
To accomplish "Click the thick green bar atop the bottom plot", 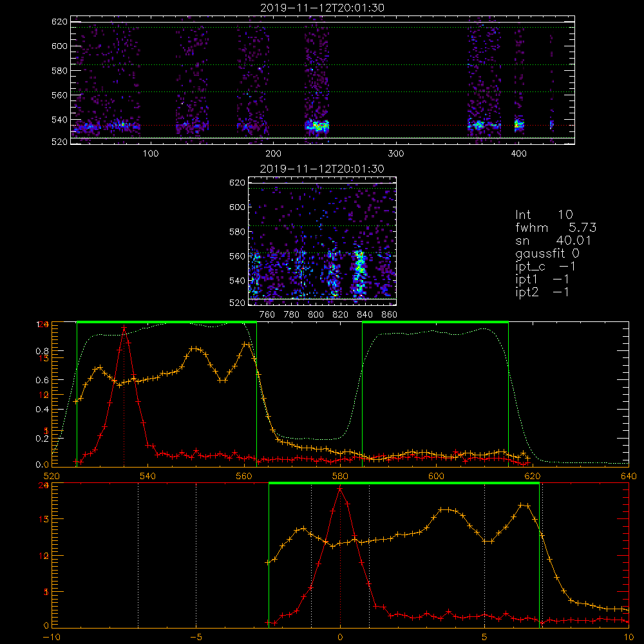I will (404, 483).
